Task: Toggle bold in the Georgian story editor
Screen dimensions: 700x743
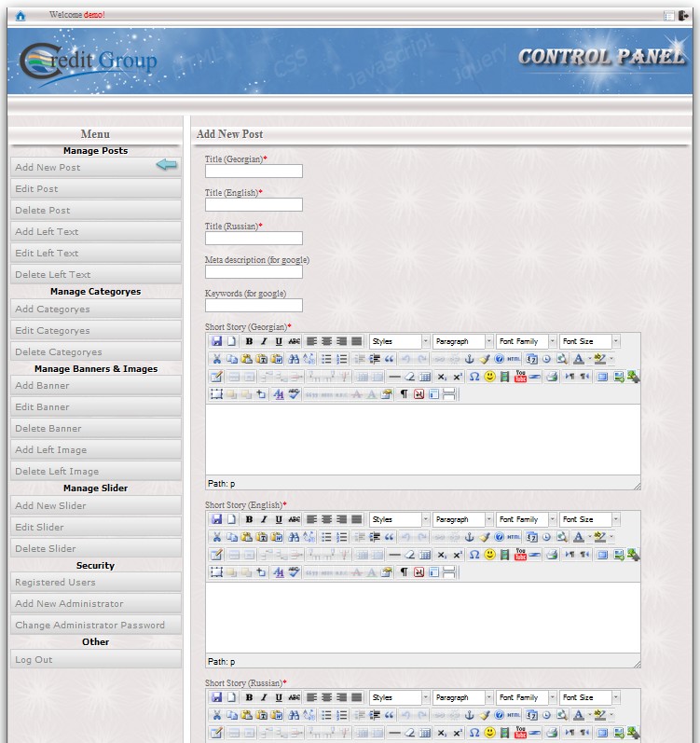Action: click(249, 341)
